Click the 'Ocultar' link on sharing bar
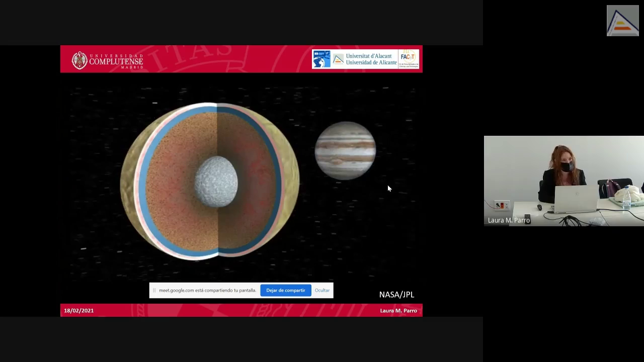This screenshot has height=362, width=644. pyautogui.click(x=322, y=291)
